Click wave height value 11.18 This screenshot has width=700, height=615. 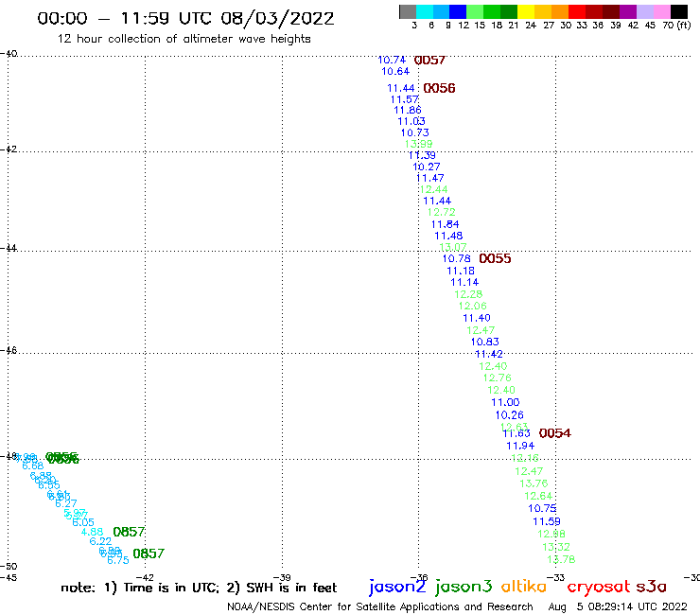pos(461,272)
